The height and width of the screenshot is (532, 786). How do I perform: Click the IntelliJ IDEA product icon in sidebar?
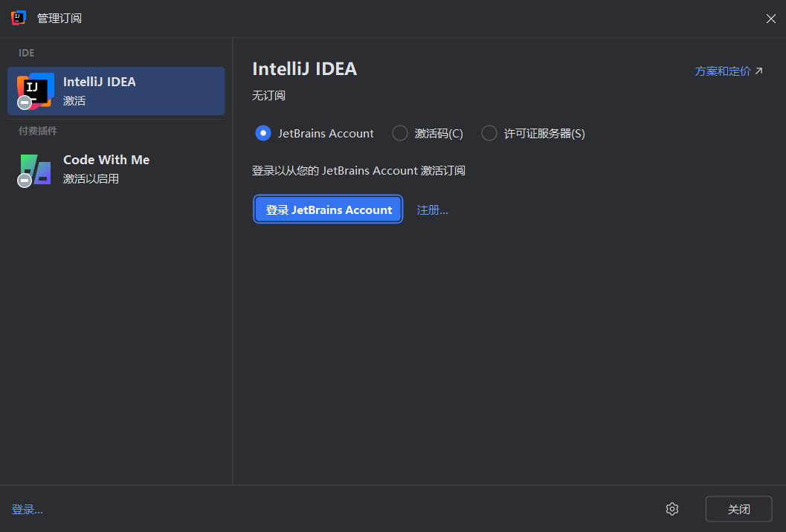point(36,90)
